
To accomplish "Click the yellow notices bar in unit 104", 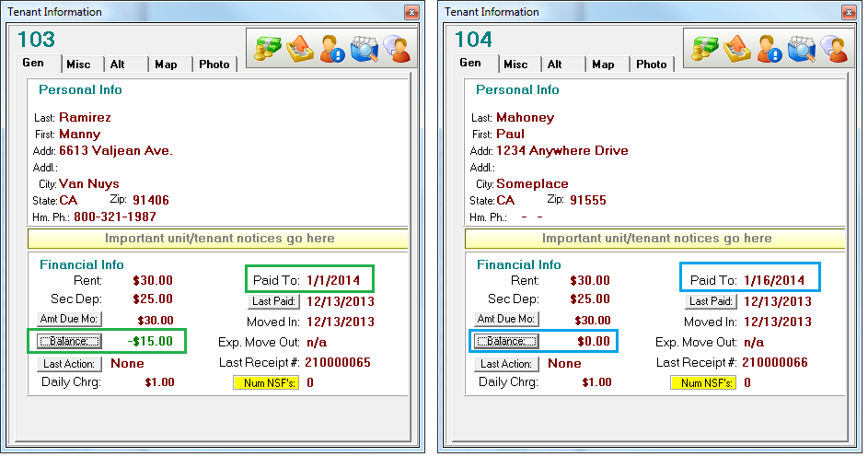I will [x=654, y=239].
